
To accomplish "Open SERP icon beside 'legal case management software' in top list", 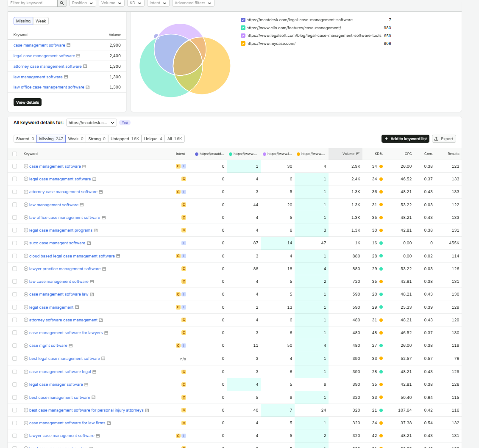I will tap(78, 55).
